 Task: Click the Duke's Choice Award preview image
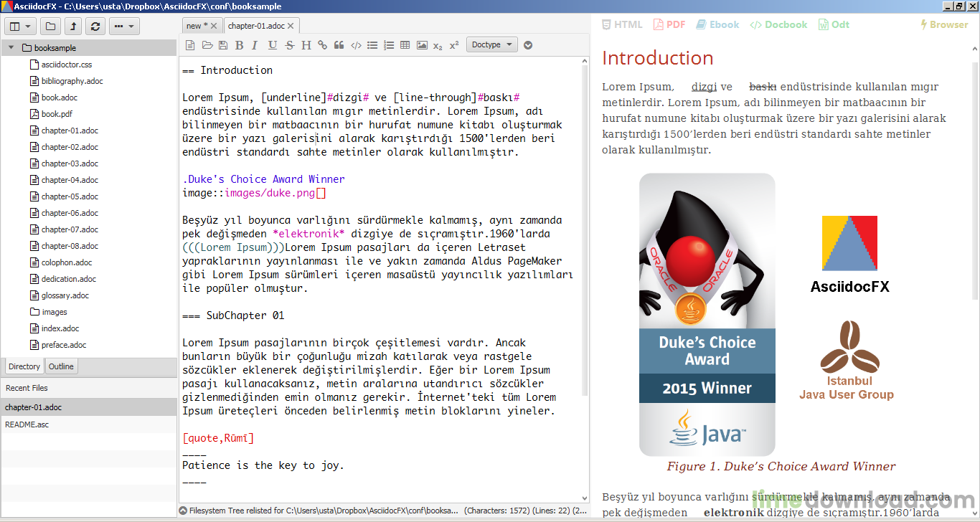point(707,315)
